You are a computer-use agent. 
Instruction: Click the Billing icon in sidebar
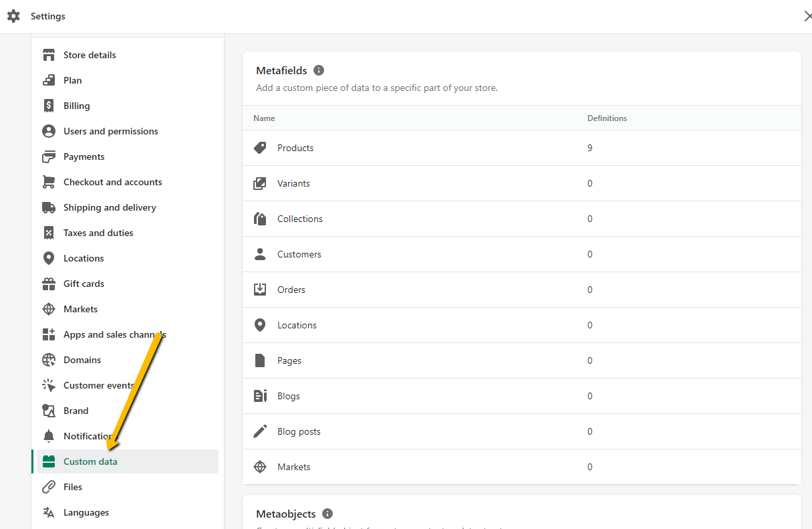coord(49,106)
